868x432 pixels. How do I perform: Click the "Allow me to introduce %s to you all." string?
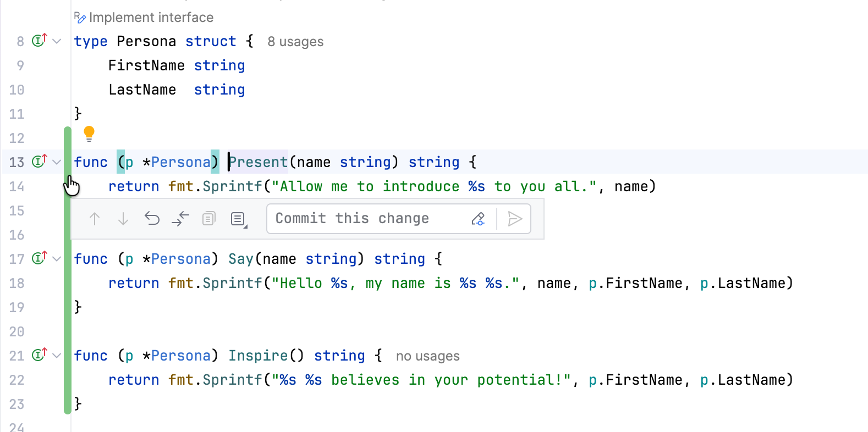click(434, 186)
